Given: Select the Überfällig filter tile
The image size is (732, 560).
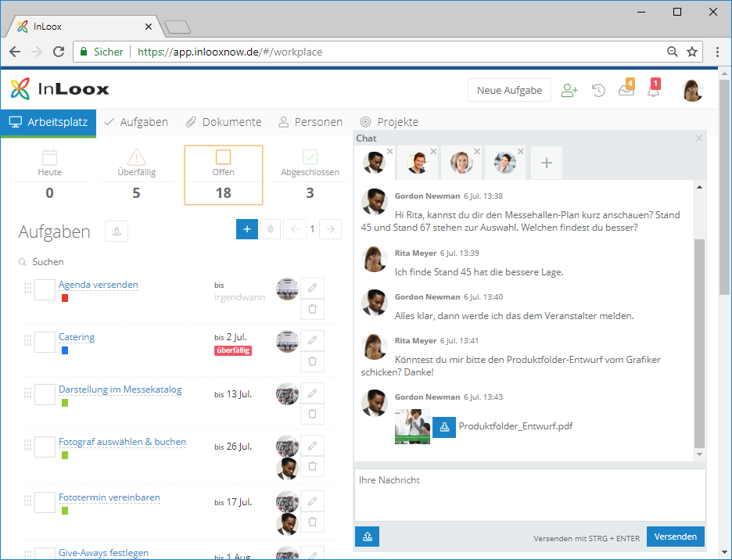Looking at the screenshot, I should click(136, 175).
